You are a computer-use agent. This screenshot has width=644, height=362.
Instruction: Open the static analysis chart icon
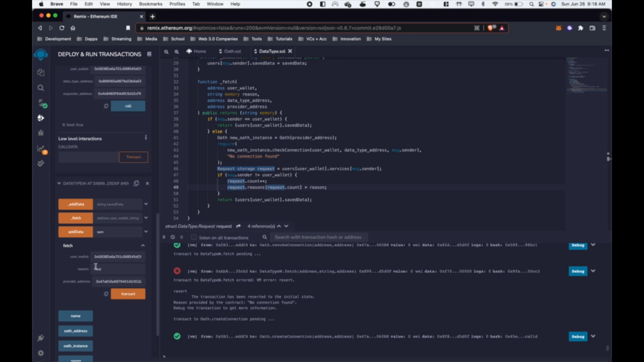tap(42, 149)
